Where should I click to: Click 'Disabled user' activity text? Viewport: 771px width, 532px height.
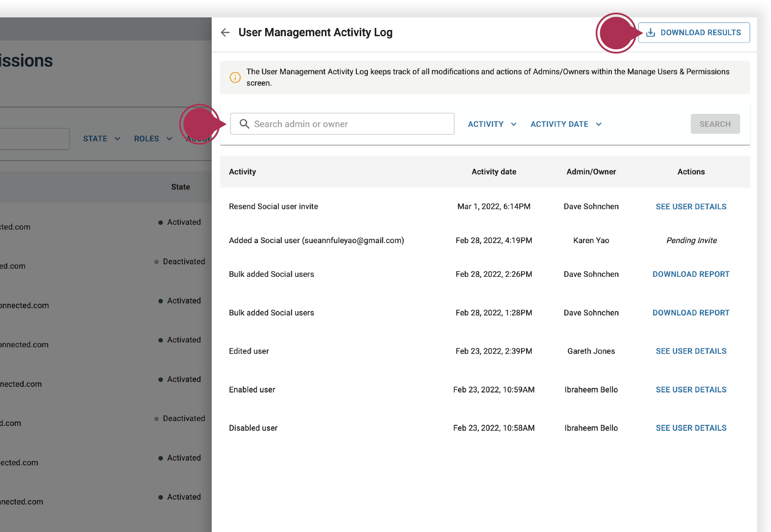coord(253,428)
